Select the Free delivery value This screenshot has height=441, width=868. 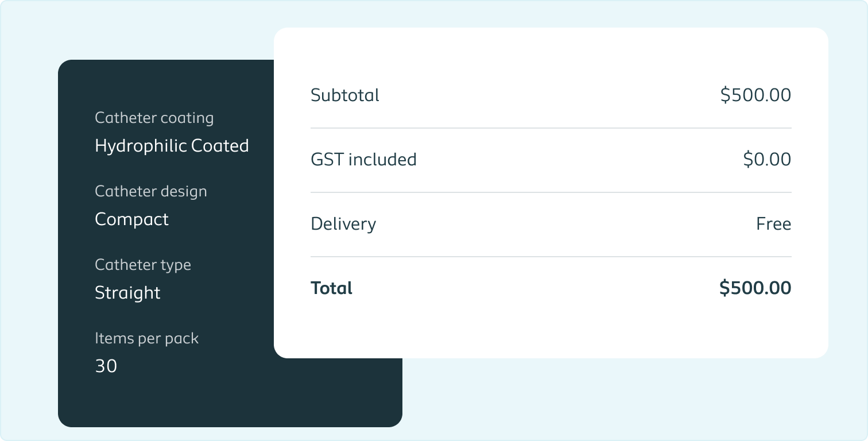tap(773, 224)
